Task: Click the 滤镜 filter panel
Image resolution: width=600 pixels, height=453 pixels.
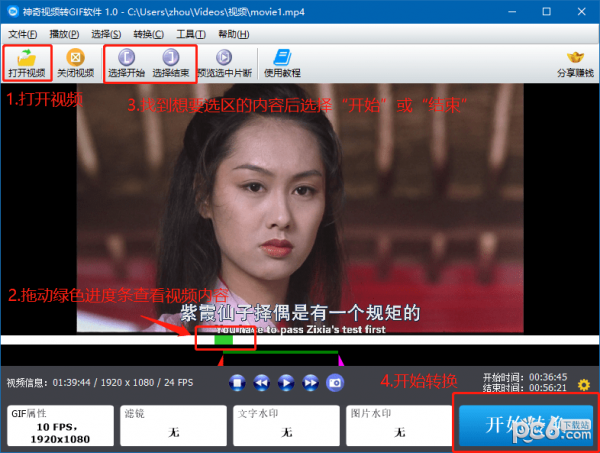Action: (x=173, y=425)
